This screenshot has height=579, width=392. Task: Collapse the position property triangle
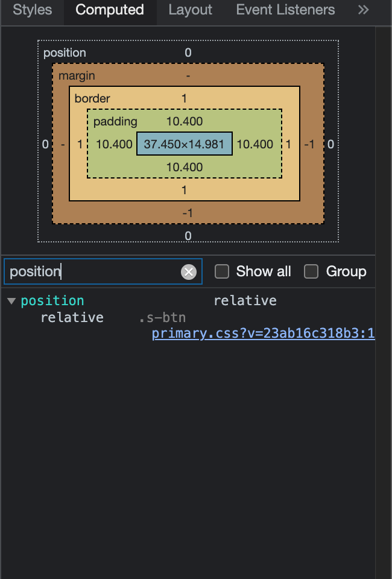pos(11,301)
